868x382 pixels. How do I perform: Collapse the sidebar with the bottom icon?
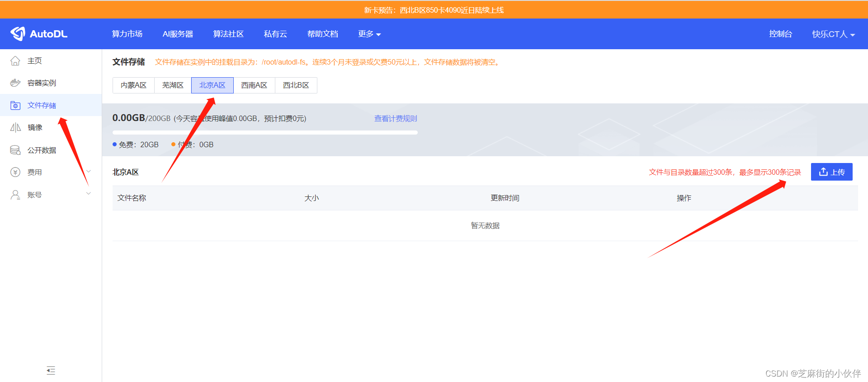[x=51, y=371]
